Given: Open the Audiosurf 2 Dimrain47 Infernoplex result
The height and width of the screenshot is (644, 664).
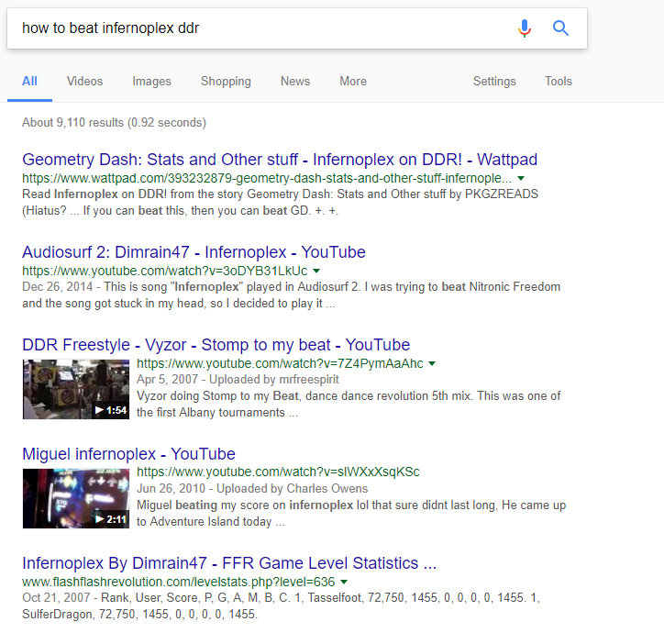Looking at the screenshot, I should (194, 252).
